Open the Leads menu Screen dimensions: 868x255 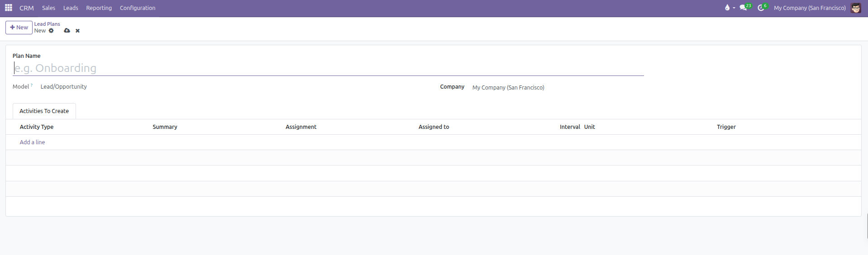(71, 8)
